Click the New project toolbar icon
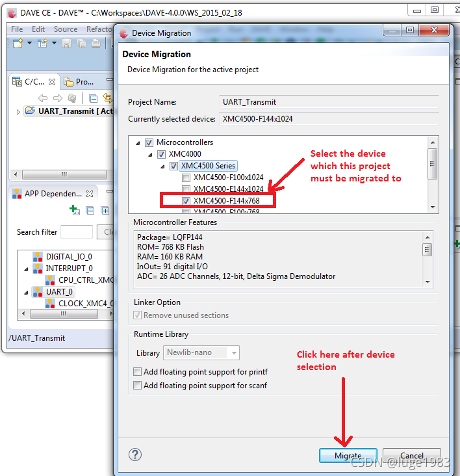Viewport: 460px width, 476px height. click(18, 43)
